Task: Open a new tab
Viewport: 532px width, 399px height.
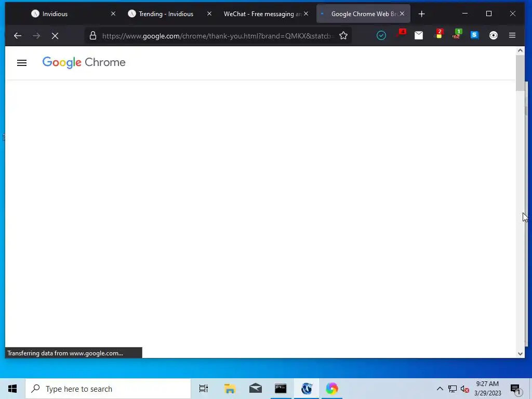Action: click(x=421, y=14)
